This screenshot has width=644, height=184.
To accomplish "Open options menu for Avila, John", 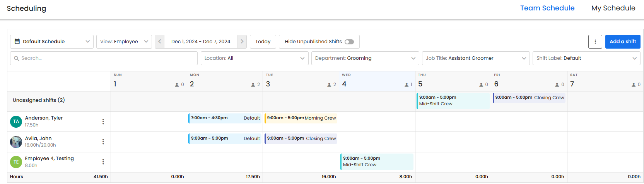I will click(103, 142).
